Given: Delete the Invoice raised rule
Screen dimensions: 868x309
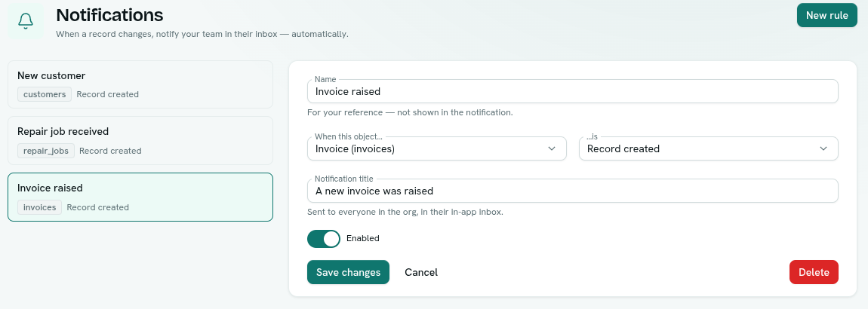Looking at the screenshot, I should coord(814,272).
